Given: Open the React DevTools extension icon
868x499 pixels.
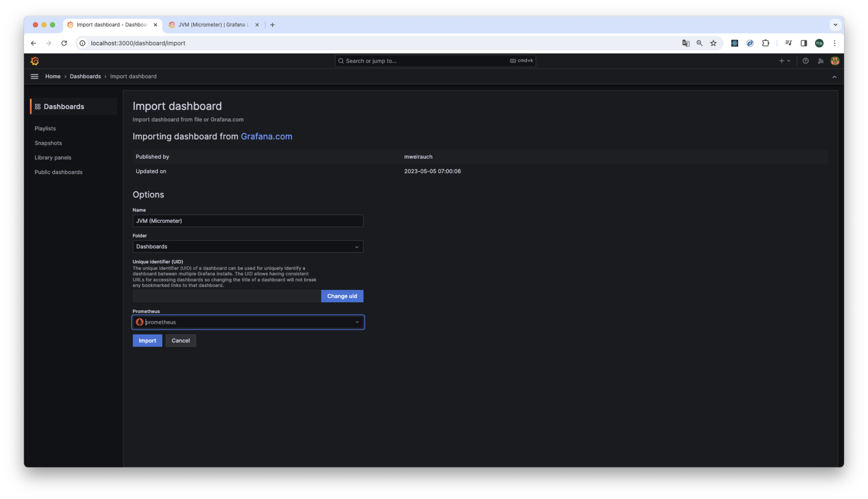Looking at the screenshot, I should (x=735, y=43).
